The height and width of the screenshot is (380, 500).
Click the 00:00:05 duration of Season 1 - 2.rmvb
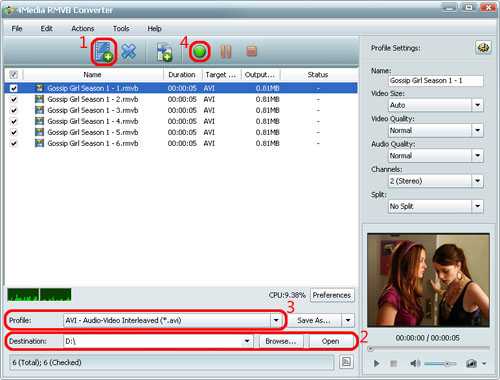(x=182, y=99)
